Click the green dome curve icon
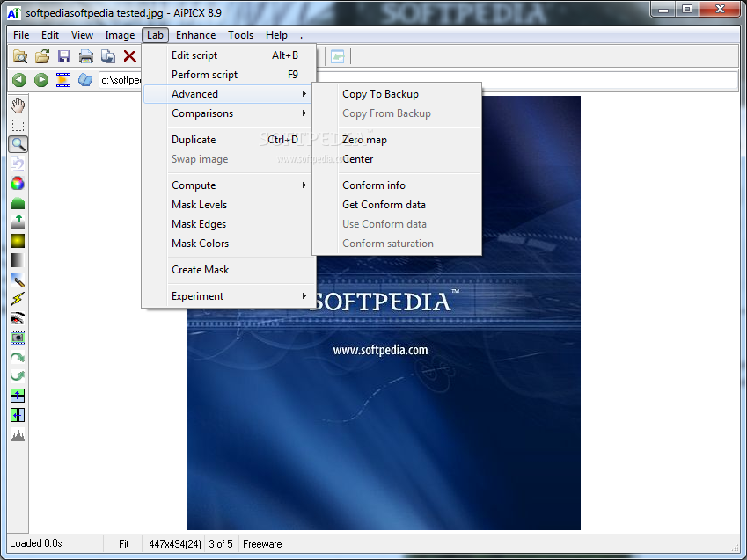This screenshot has width=747, height=560. tap(18, 203)
